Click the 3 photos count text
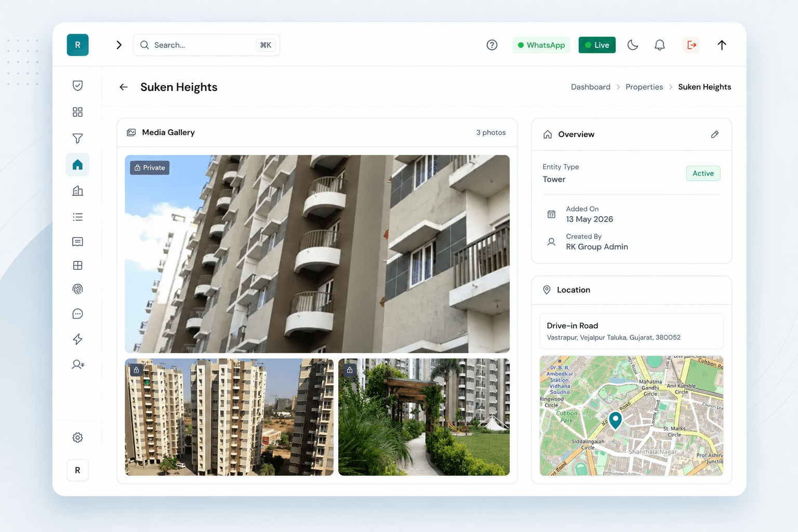Image resolution: width=798 pixels, height=532 pixels. 491,132
